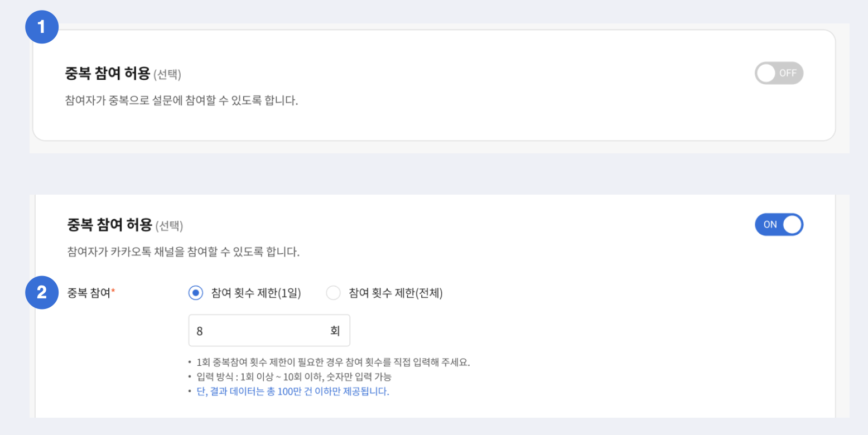This screenshot has height=435, width=868.
Task: Focus the participation count field showing 8
Action: click(x=257, y=331)
